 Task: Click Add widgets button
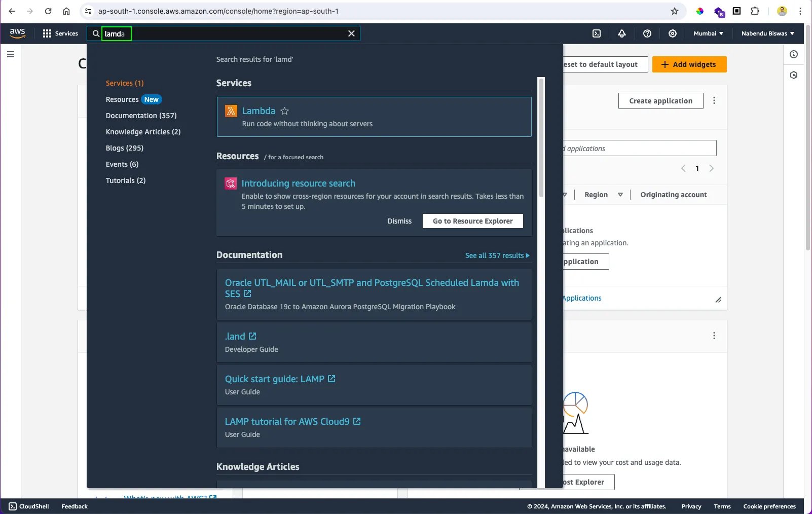click(x=689, y=64)
